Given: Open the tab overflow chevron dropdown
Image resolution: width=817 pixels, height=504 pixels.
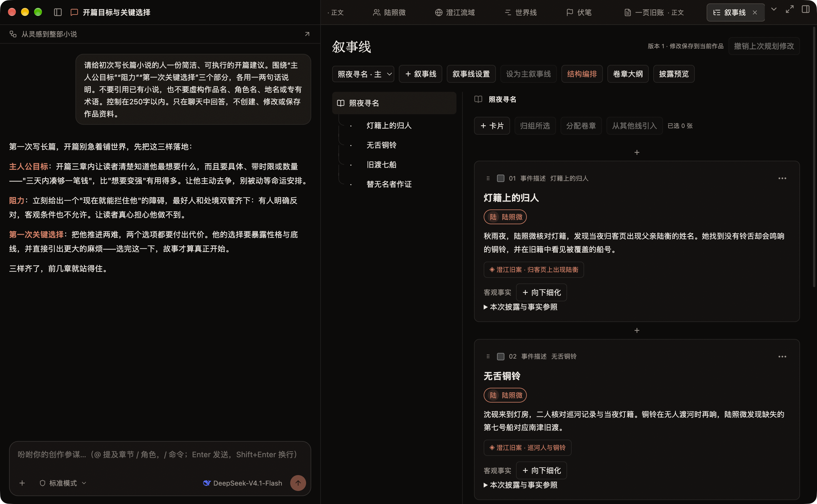Looking at the screenshot, I should (774, 9).
